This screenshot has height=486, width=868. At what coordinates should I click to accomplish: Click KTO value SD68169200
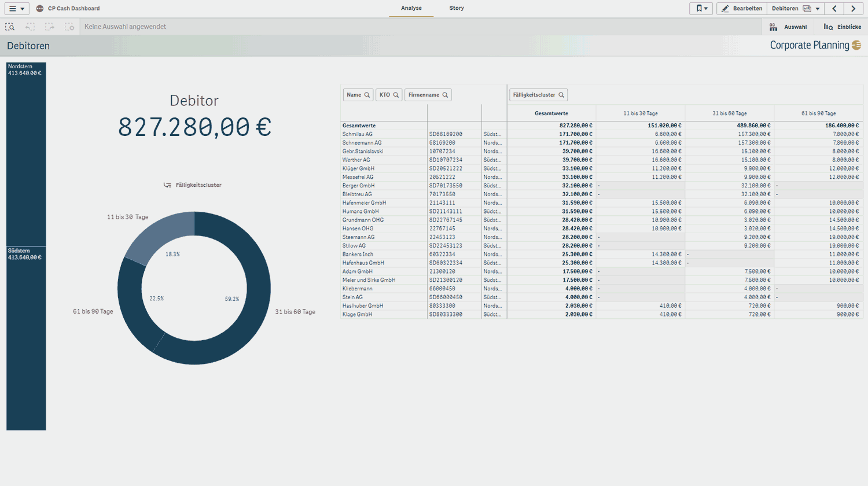pos(446,134)
